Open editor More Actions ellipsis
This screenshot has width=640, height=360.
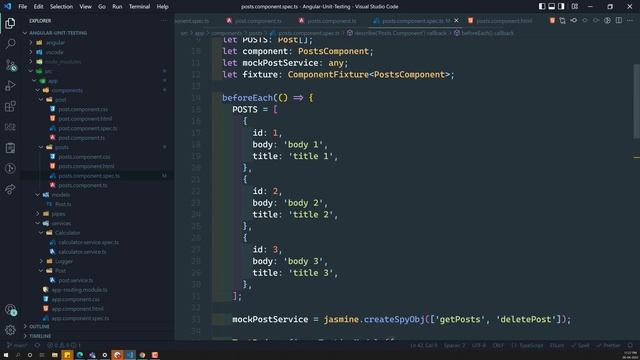pyautogui.click(x=630, y=20)
